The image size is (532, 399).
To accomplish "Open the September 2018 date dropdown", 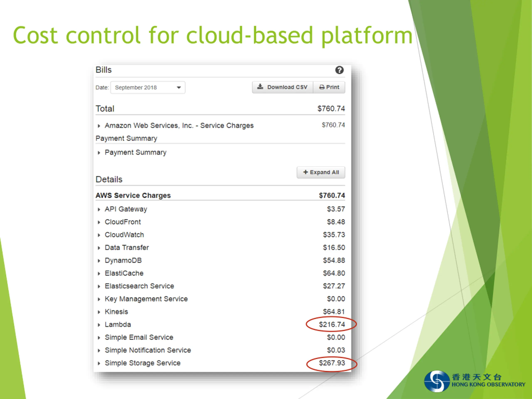I will pyautogui.click(x=148, y=87).
